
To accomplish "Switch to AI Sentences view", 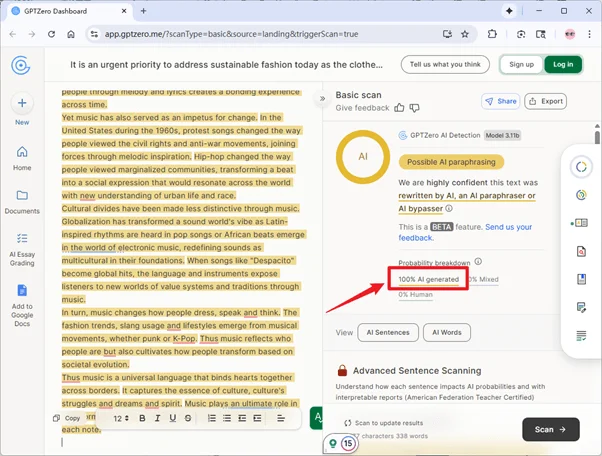I will pyautogui.click(x=389, y=332).
